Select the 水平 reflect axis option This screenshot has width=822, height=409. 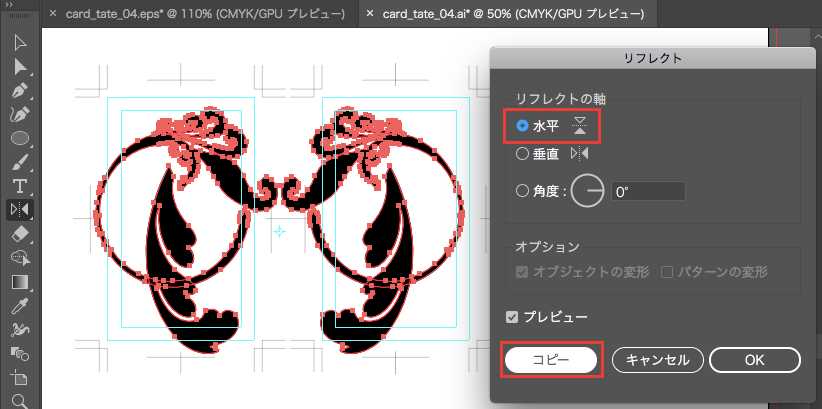point(522,126)
